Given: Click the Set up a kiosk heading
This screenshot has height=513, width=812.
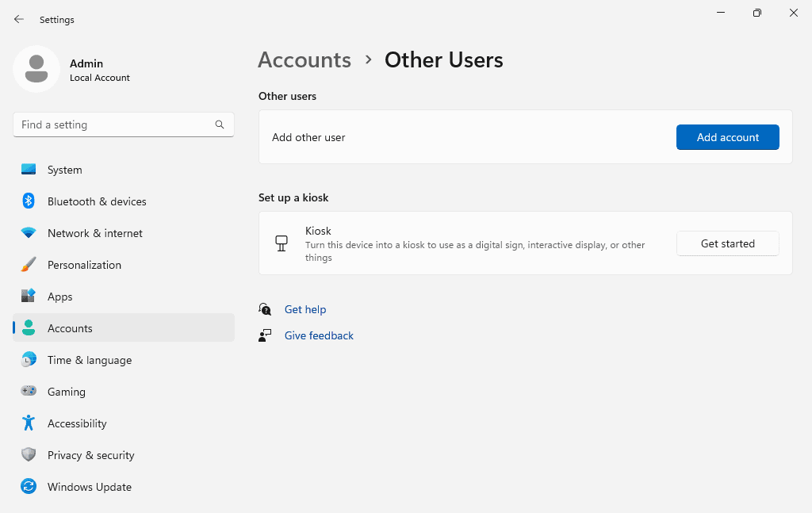Looking at the screenshot, I should click(293, 197).
